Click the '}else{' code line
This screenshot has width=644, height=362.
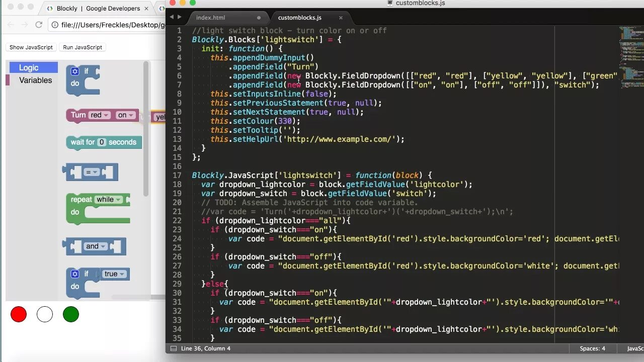click(x=215, y=284)
